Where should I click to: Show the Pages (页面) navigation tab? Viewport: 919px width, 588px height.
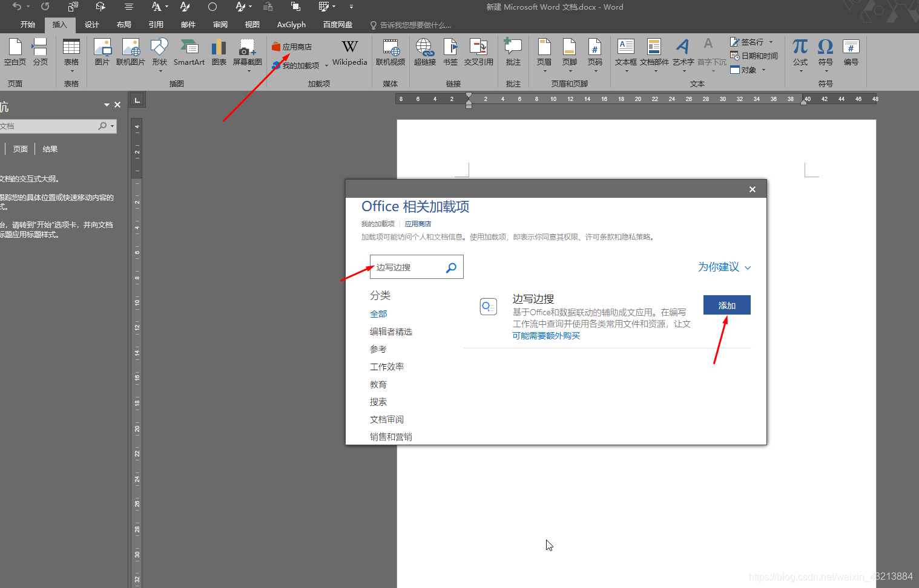[x=21, y=149]
